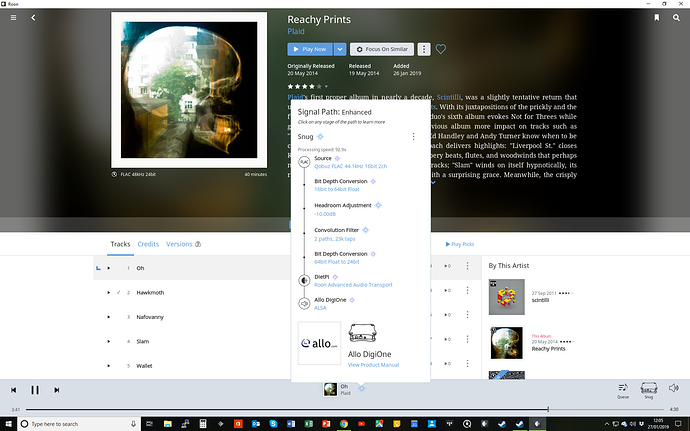Click Play Now button

[310, 49]
